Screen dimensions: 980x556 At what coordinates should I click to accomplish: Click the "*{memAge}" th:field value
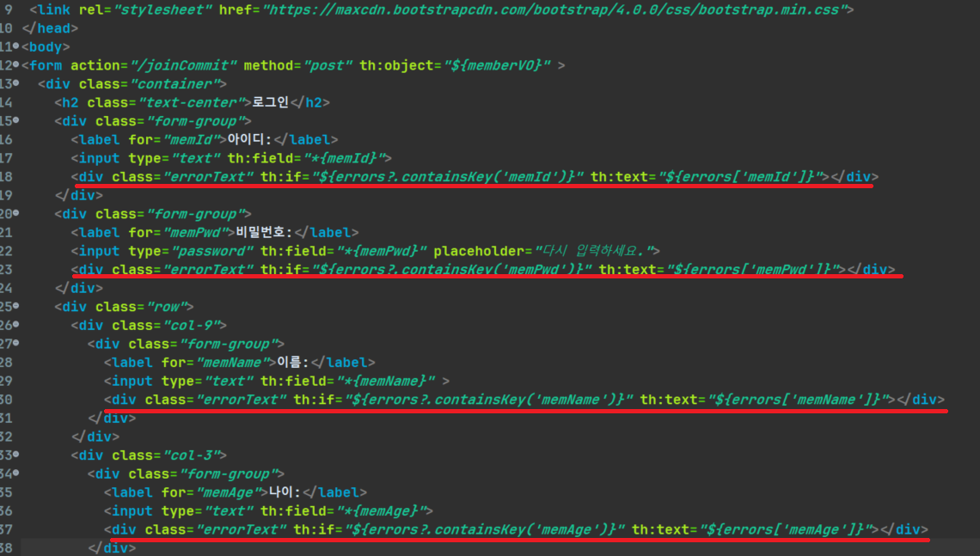click(381, 511)
